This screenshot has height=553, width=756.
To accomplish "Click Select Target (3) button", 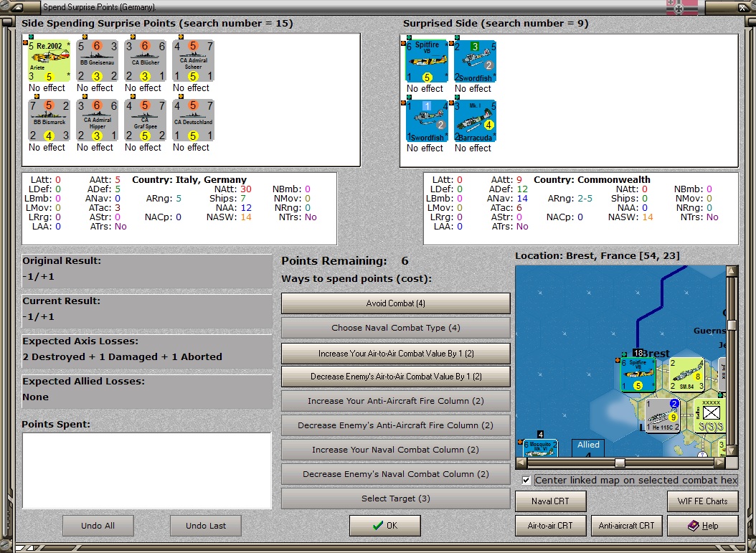I will (x=395, y=498).
